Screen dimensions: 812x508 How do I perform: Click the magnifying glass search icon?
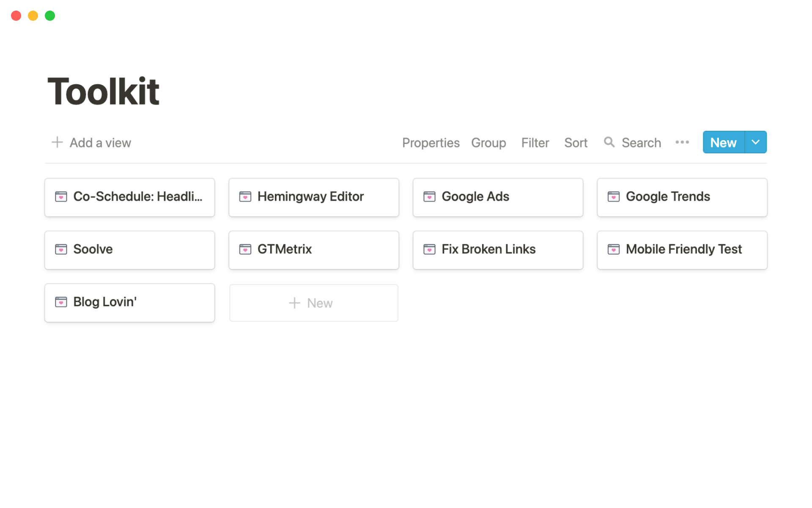pos(609,142)
